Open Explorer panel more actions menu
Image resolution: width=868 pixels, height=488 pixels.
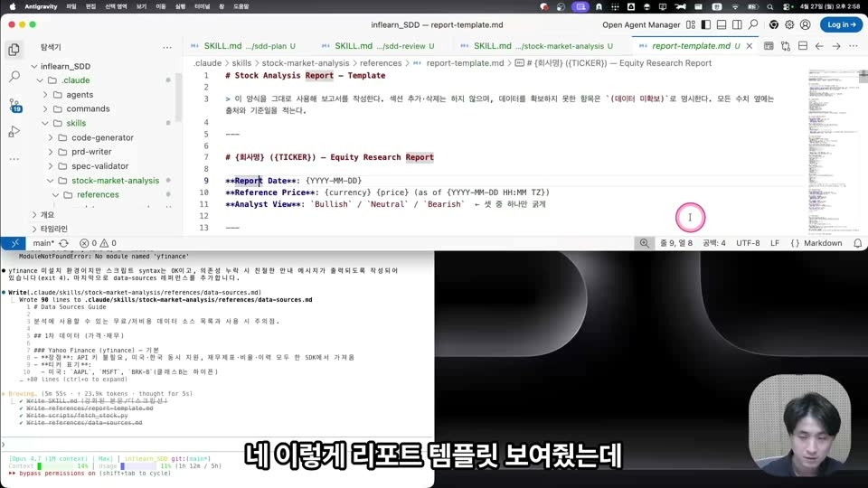pos(167,48)
